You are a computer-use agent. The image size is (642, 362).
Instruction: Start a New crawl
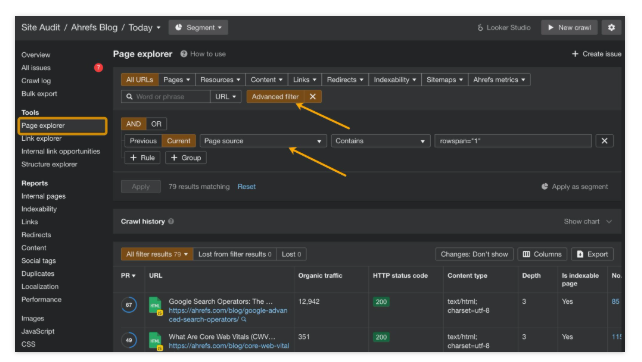[569, 27]
